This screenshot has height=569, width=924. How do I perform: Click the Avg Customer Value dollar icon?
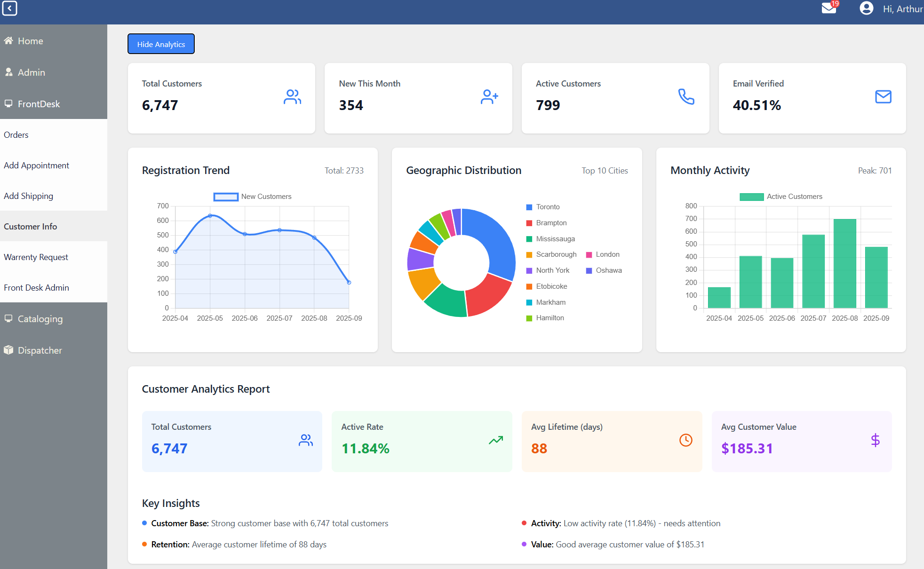click(875, 440)
